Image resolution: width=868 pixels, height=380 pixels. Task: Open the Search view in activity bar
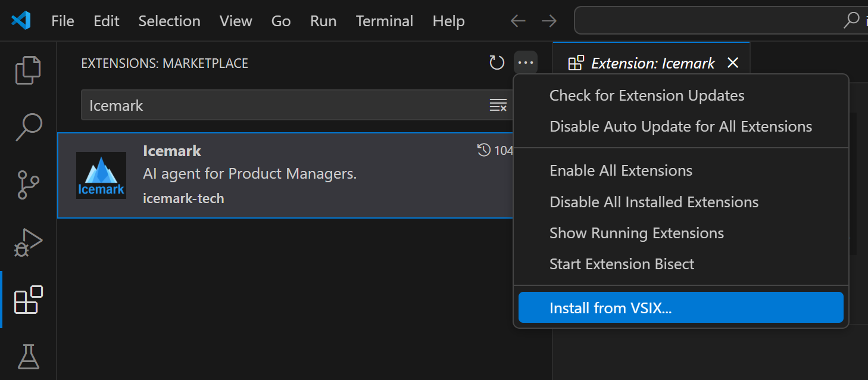click(x=28, y=127)
